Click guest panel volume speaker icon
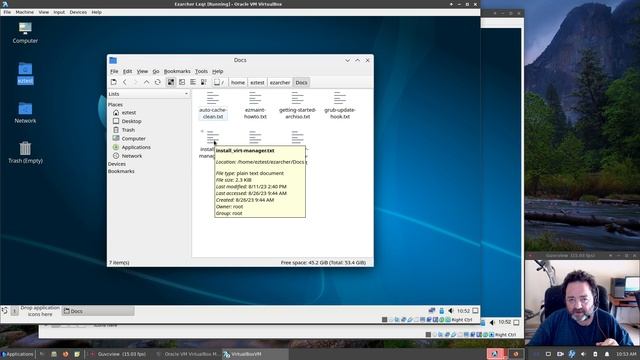This screenshot has height=360, width=640. point(451,311)
